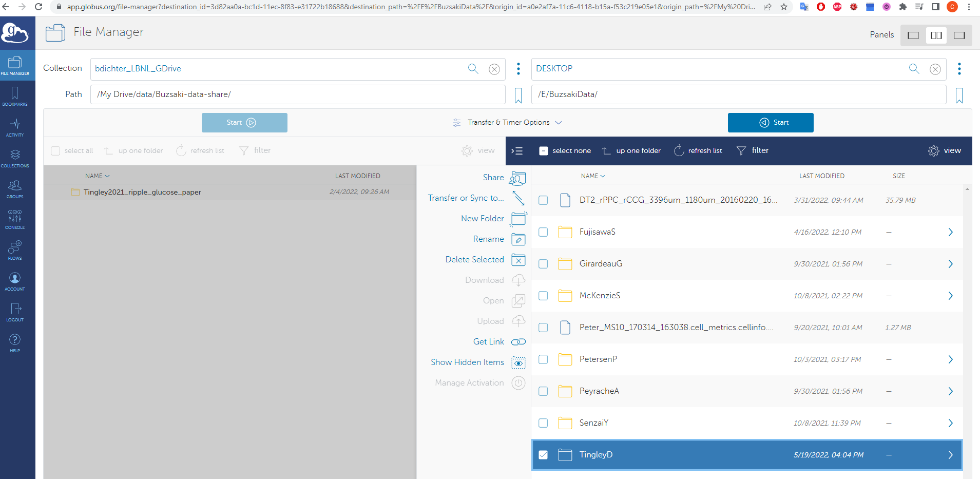Edit the /E/BuzsakiData/ path field

(x=739, y=94)
